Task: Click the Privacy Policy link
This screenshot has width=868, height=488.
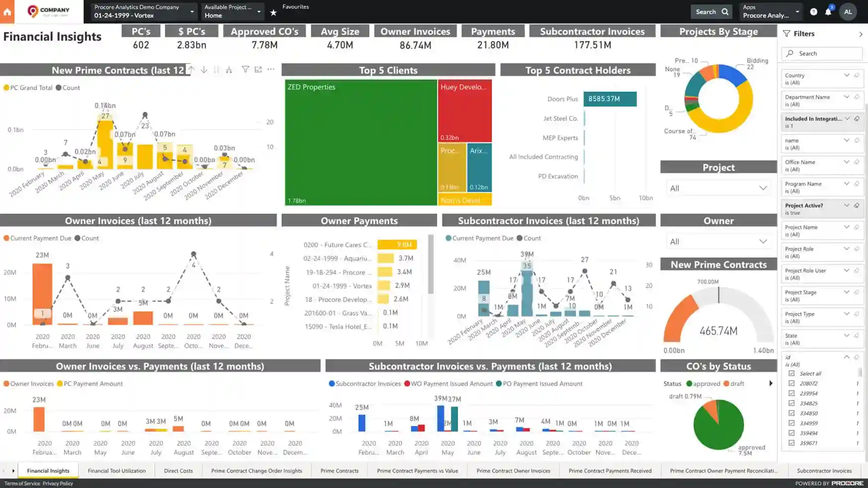Action: click(58, 484)
